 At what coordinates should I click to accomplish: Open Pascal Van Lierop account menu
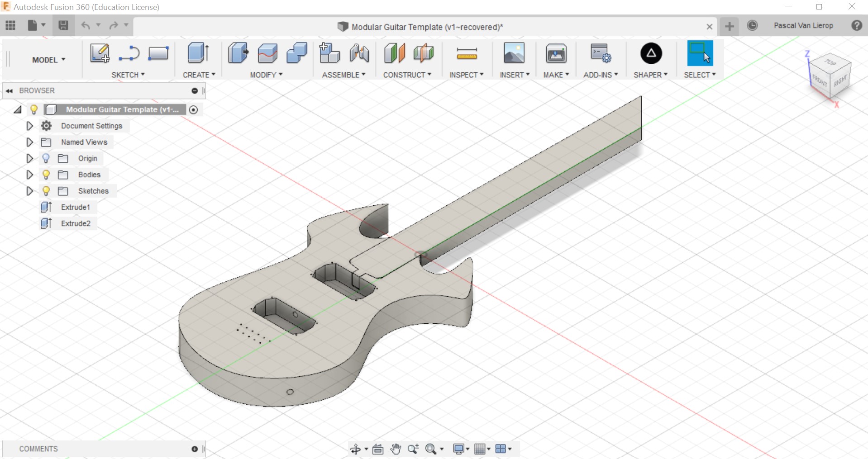coord(803,25)
